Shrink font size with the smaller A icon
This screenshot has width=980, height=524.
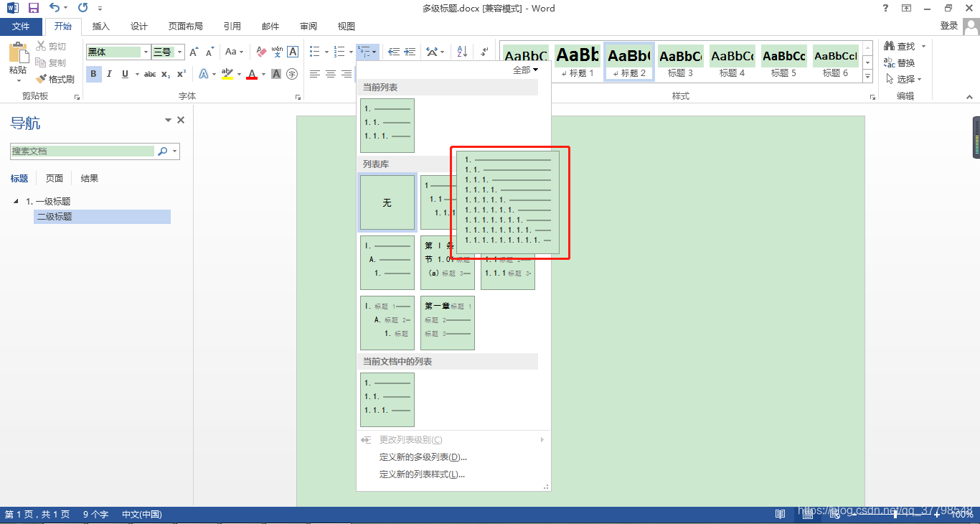[210, 52]
